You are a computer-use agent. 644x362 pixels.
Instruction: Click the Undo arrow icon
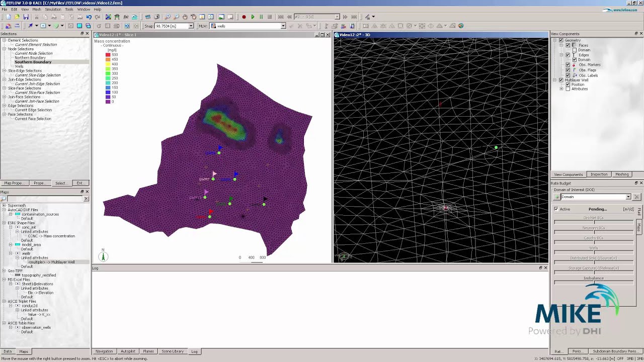pyautogui.click(x=89, y=17)
